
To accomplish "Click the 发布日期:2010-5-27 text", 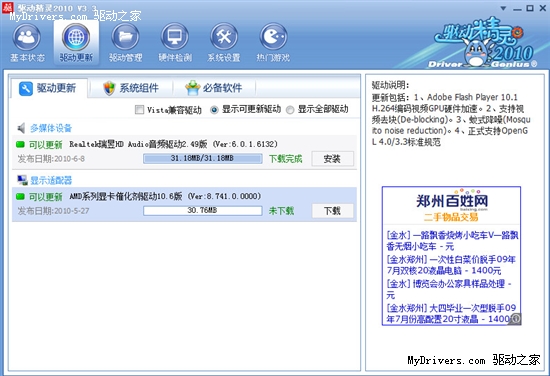I will [53, 211].
